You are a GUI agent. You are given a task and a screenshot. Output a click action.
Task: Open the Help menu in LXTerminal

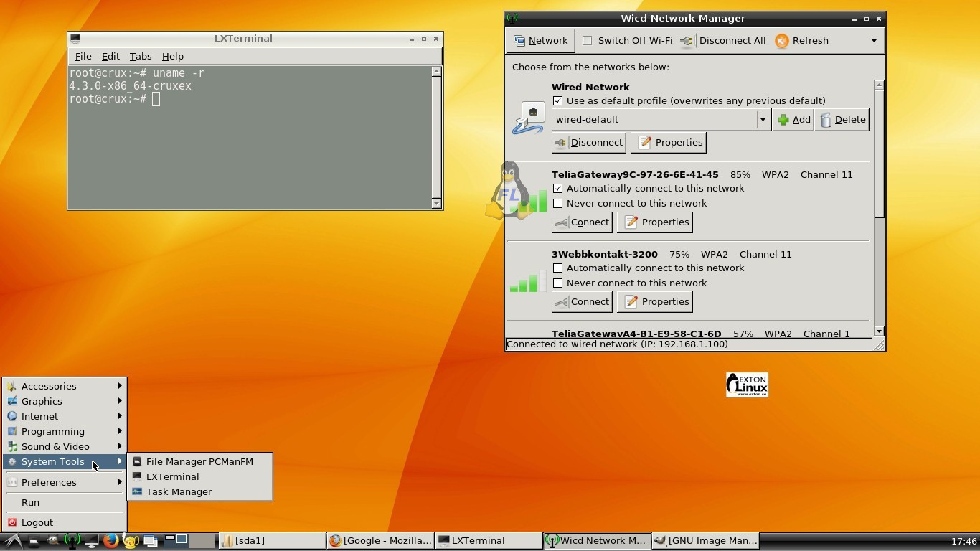click(173, 57)
